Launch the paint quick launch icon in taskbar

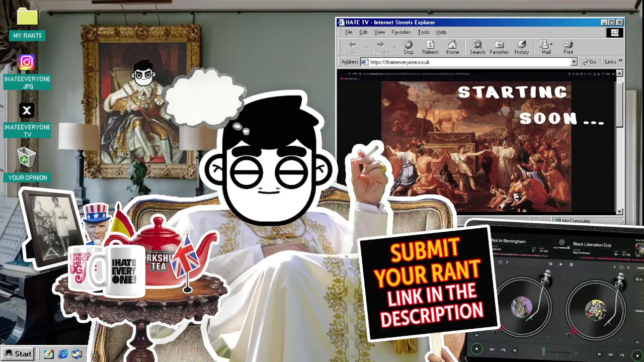[49, 354]
